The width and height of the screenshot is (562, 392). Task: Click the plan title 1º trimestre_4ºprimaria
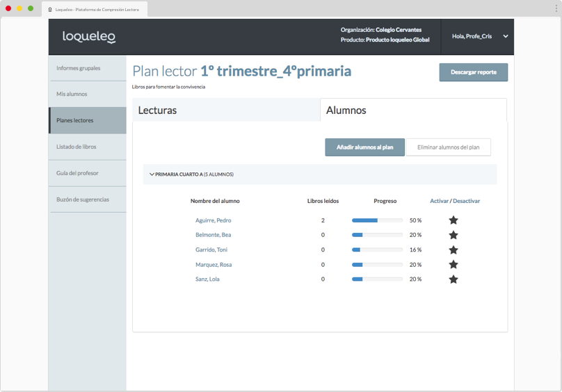coord(276,71)
